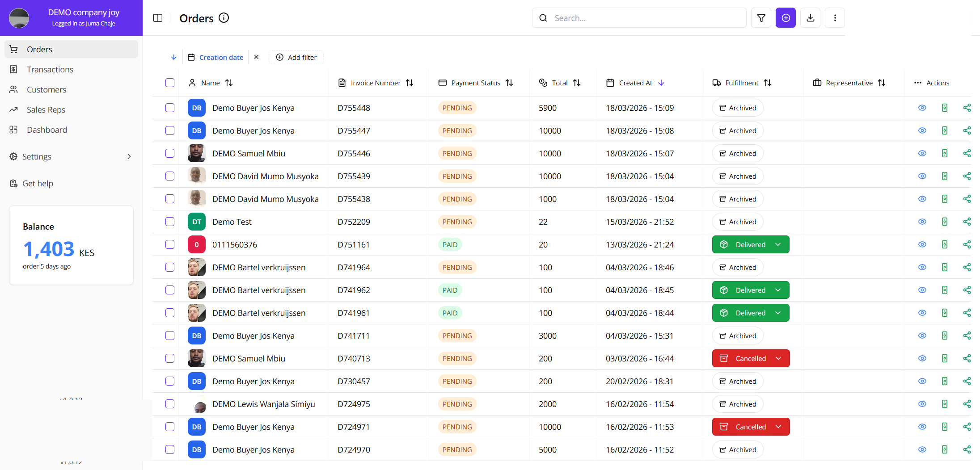Image resolution: width=980 pixels, height=470 pixels.
Task: Open filters using the funnel icon
Action: 761,18
